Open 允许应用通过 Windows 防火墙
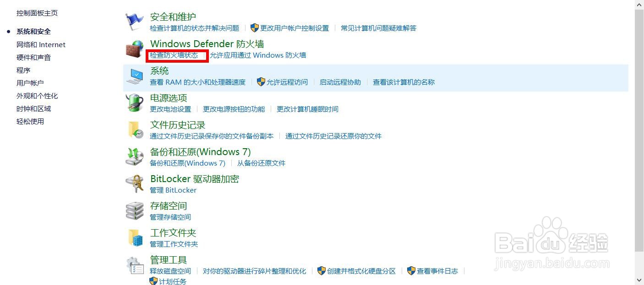This screenshot has width=644, height=285. point(258,55)
